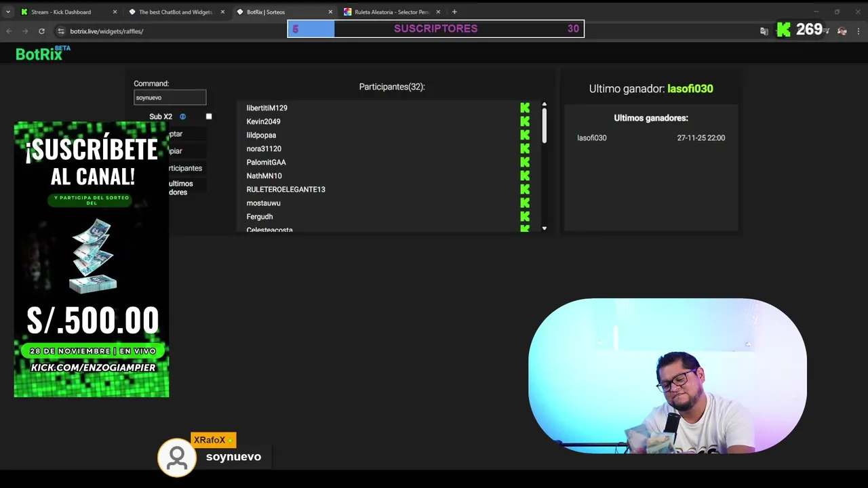Viewport: 868px width, 488px height.
Task: Click the botrix.live address bar URL
Action: 106,31
